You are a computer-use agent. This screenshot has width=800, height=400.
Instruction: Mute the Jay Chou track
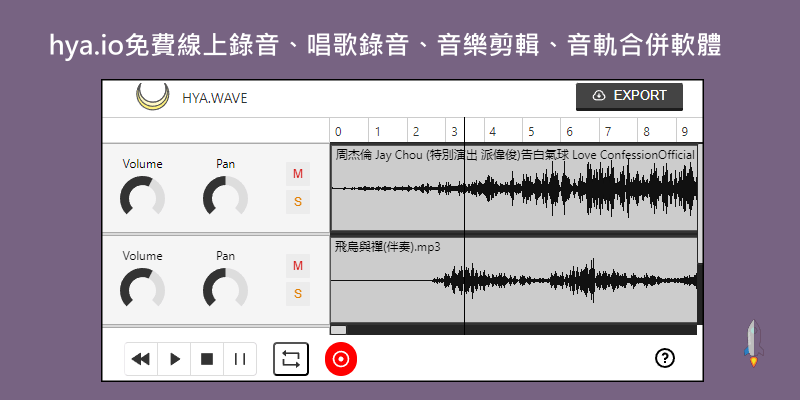[x=298, y=174]
